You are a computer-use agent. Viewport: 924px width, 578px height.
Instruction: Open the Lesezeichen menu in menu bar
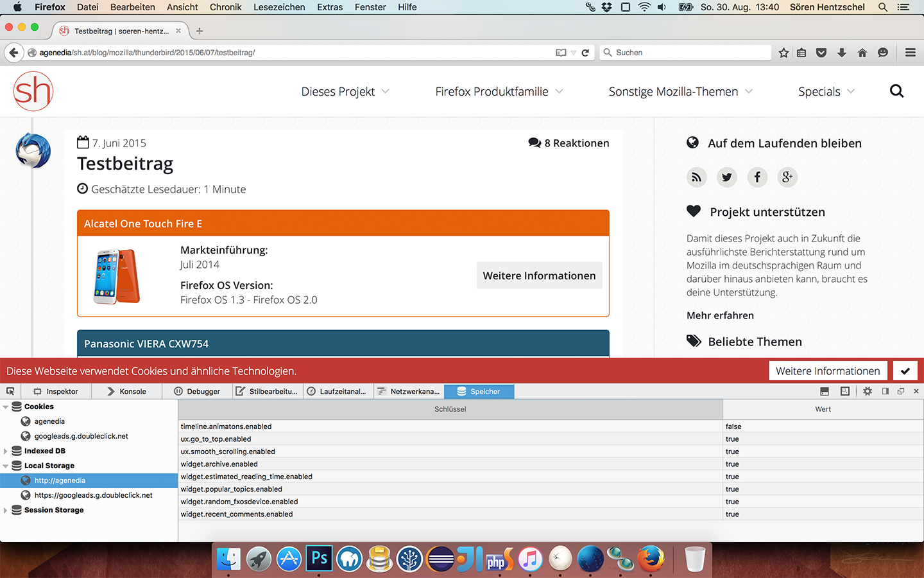click(x=279, y=7)
